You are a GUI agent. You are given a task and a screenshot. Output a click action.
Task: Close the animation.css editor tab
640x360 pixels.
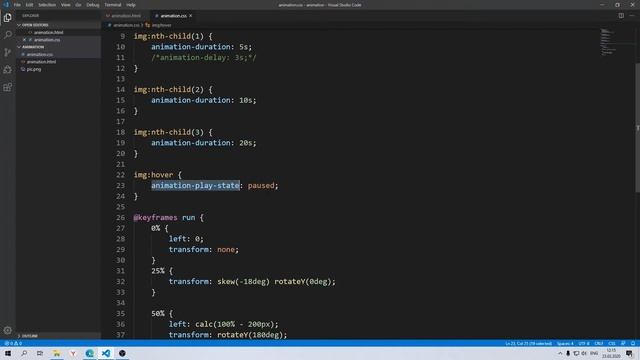coord(191,16)
